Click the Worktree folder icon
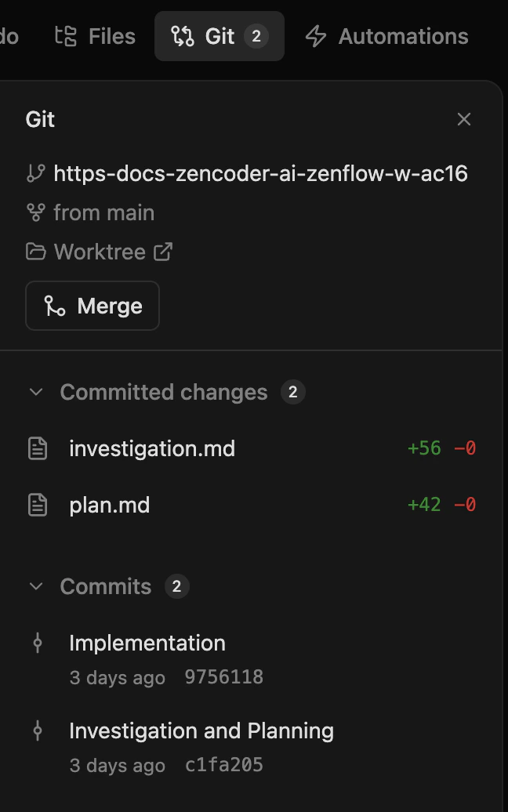This screenshot has width=508, height=812. [36, 252]
